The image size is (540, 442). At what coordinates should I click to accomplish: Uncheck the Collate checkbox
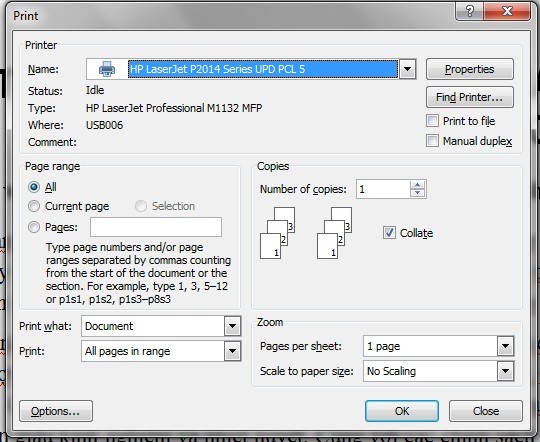pos(389,233)
